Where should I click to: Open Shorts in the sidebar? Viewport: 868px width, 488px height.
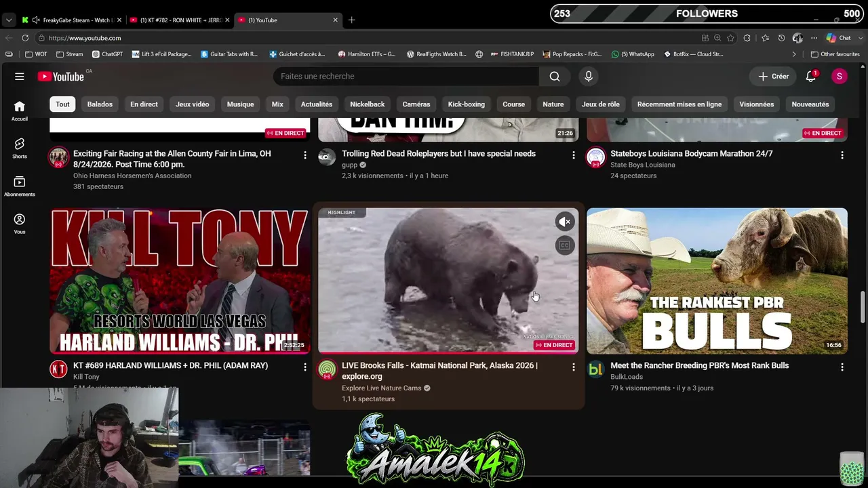[x=20, y=148]
